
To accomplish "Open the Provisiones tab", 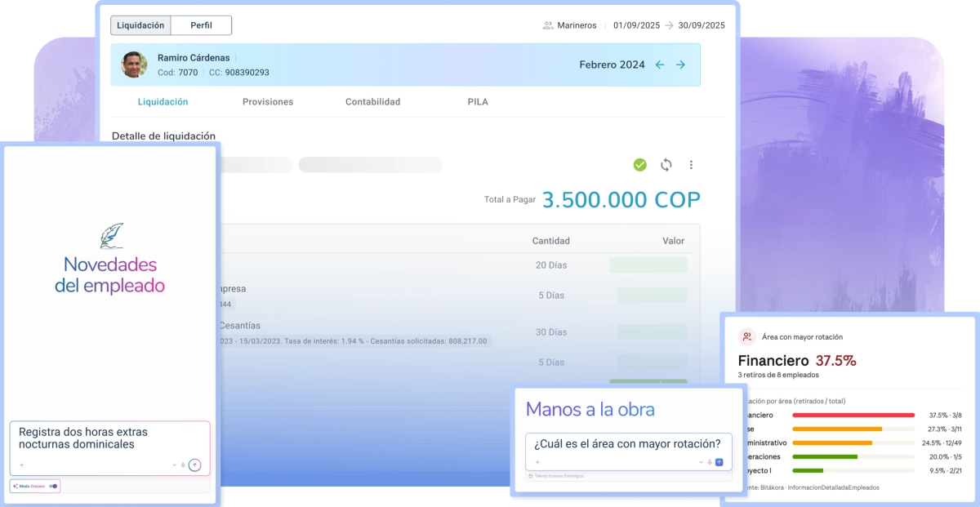I will 268,102.
